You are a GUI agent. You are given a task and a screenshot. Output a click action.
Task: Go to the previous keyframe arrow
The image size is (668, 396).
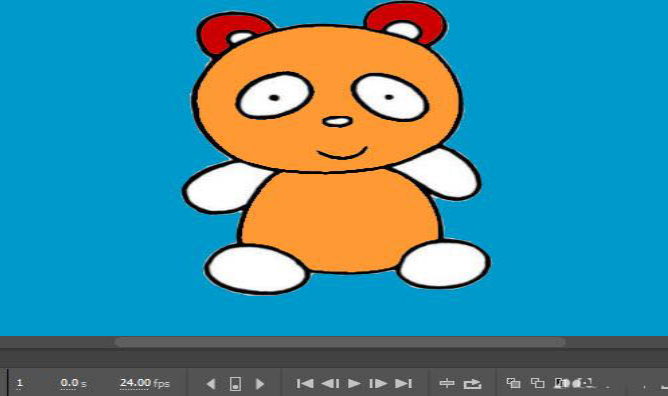click(x=211, y=384)
